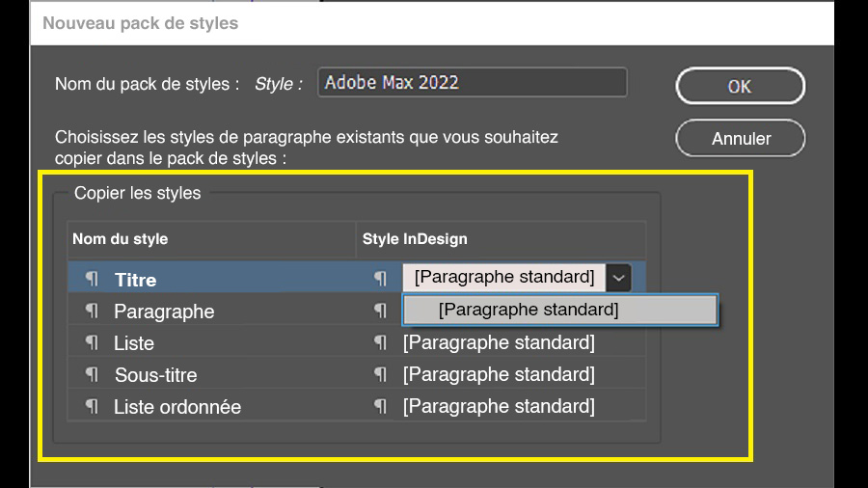This screenshot has height=488, width=868.
Task: Click InDesign-style pilcrow icon in Titre row
Action: [381, 279]
